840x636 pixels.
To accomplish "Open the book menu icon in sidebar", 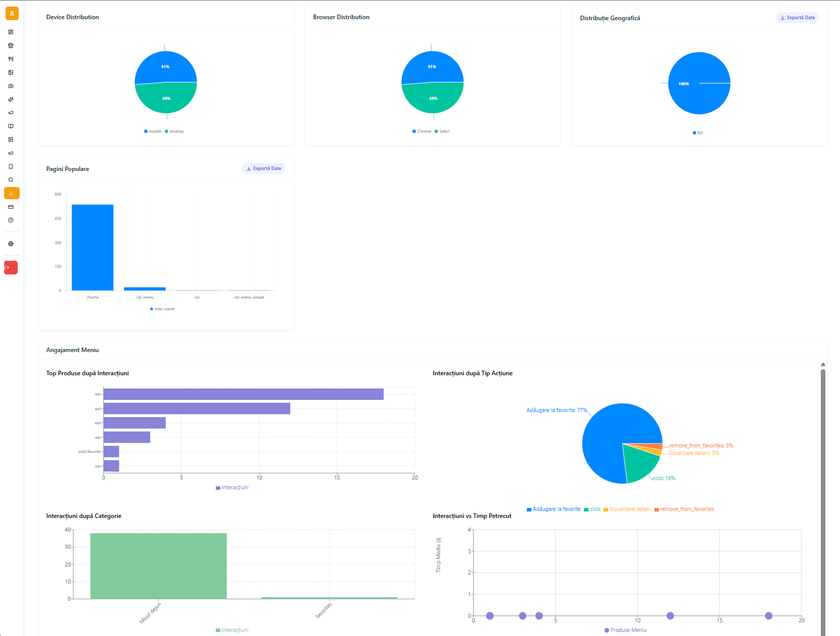I will pos(11,126).
